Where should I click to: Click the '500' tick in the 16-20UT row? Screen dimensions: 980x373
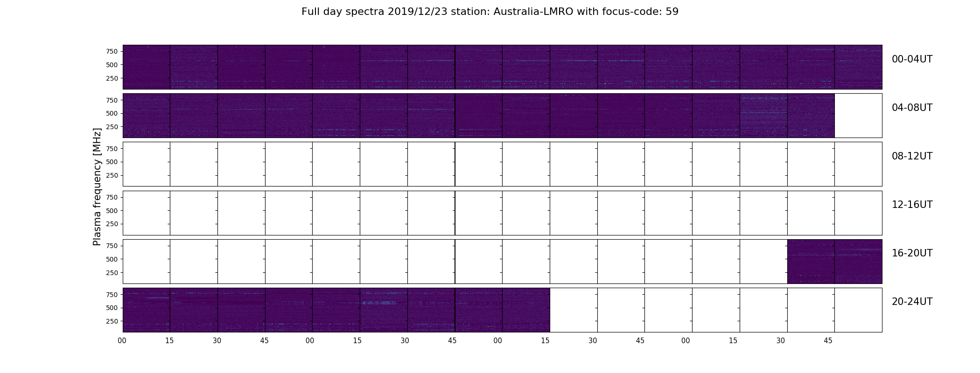[112, 259]
